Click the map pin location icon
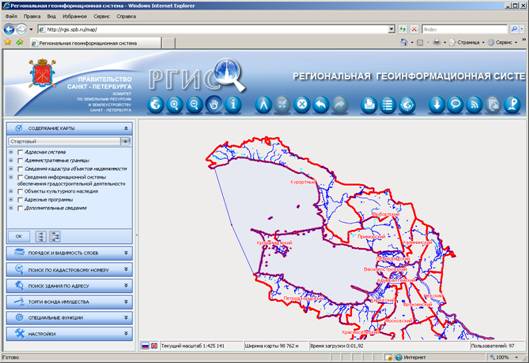Image resolution: width=529 pixels, height=363 pixels. [512, 104]
